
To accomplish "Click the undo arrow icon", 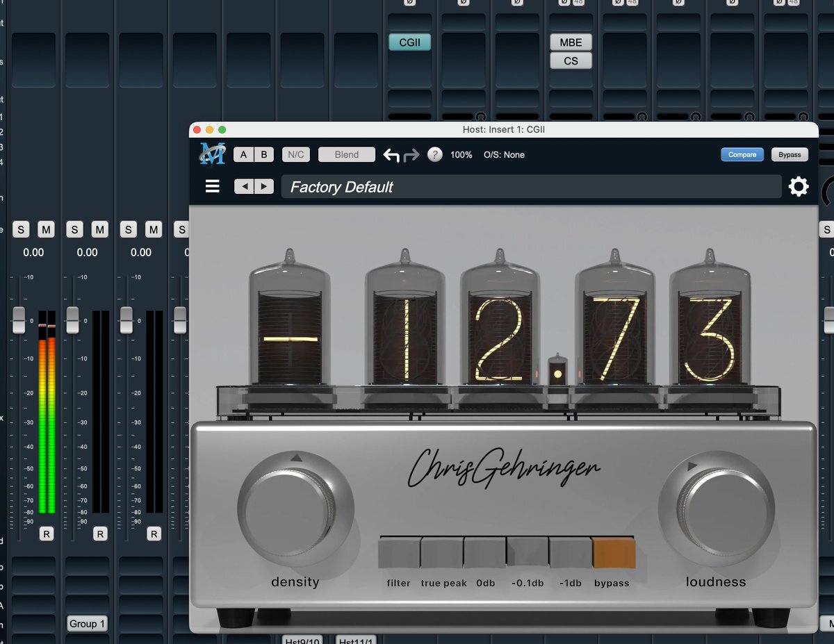I will [x=391, y=155].
